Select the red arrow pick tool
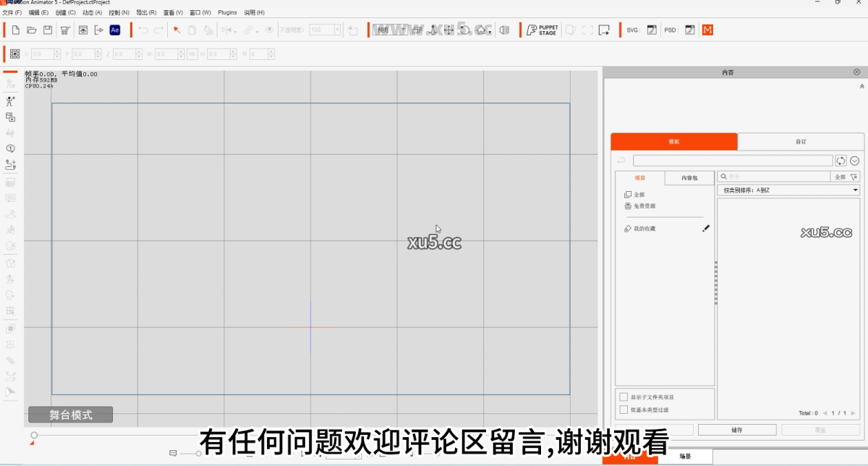868x466 pixels. click(177, 30)
